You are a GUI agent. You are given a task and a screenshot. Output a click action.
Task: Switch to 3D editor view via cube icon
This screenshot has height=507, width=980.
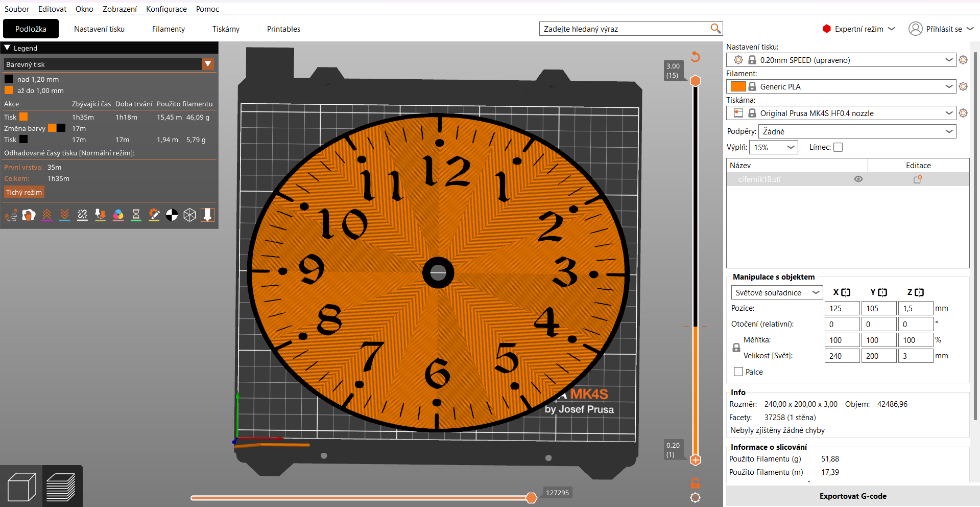21,486
